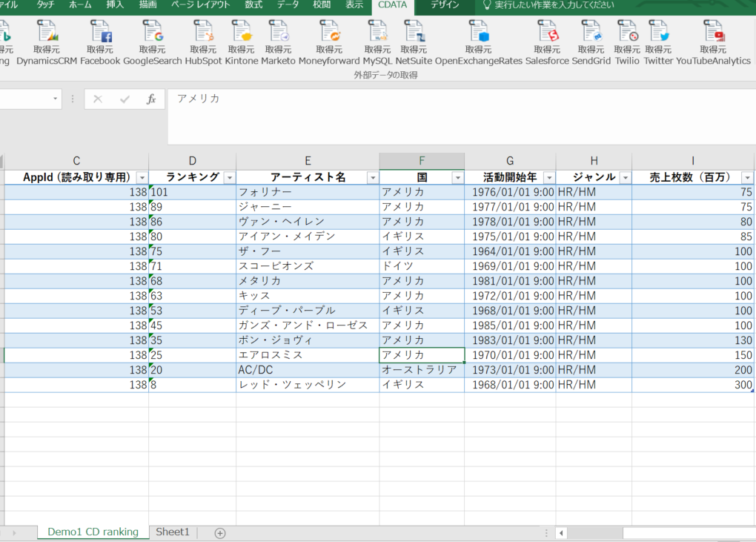Switch to the Sheet1 worksheet tab

[172, 532]
